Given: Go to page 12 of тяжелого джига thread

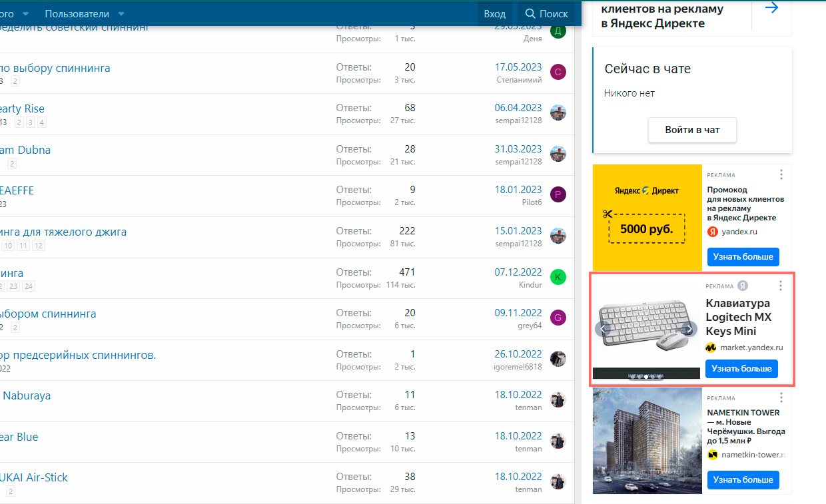Looking at the screenshot, I should pos(39,246).
